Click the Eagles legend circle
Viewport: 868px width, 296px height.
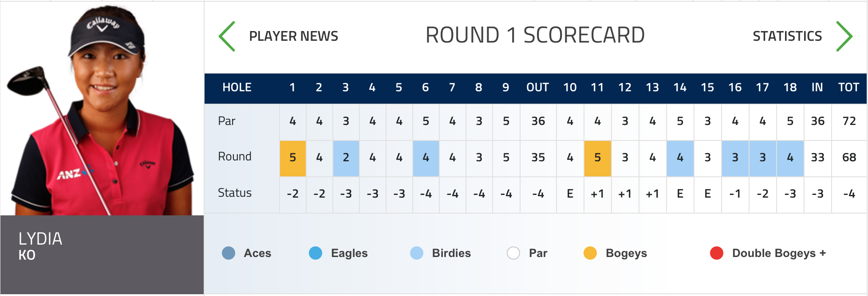click(316, 253)
